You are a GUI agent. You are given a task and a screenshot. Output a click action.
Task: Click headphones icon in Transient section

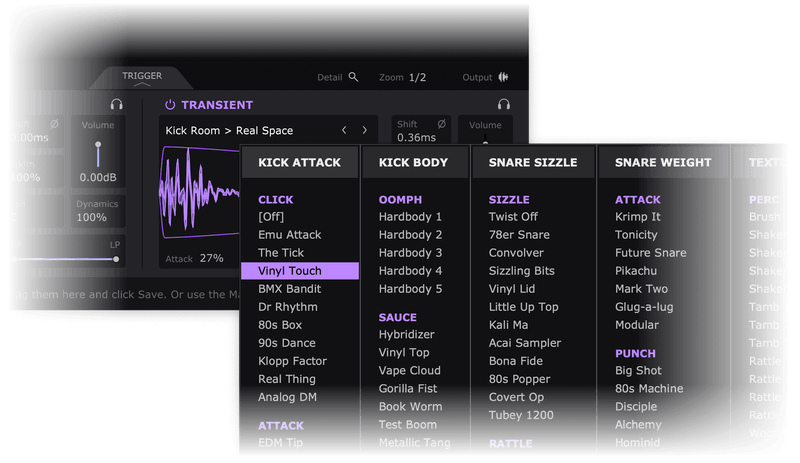click(504, 105)
